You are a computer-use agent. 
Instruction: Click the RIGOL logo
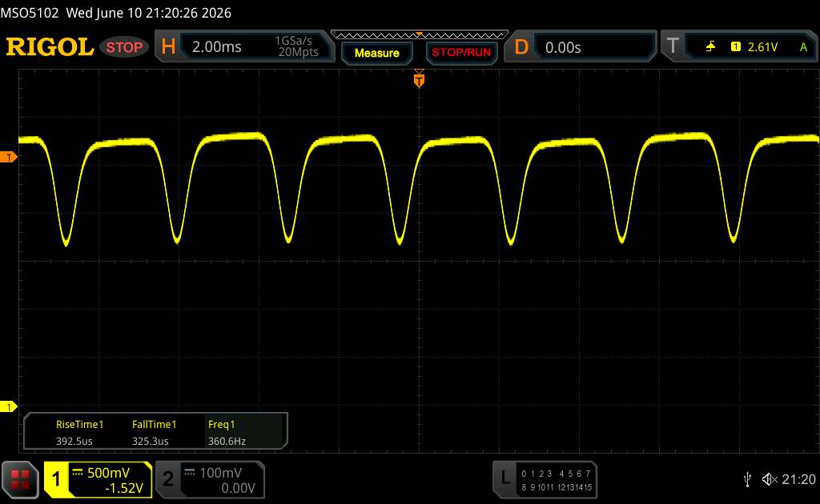(x=50, y=47)
